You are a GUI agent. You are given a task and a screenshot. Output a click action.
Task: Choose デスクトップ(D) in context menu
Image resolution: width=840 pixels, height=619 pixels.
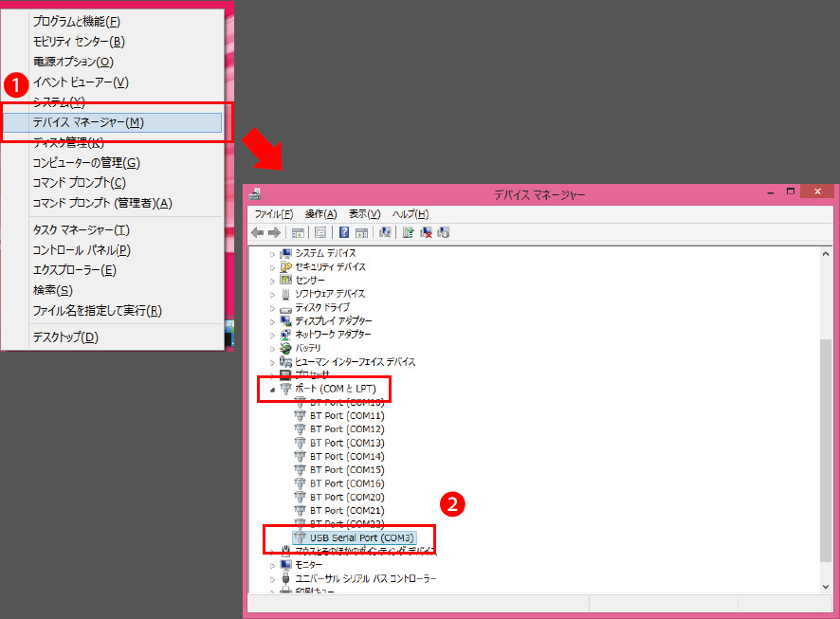click(x=113, y=337)
